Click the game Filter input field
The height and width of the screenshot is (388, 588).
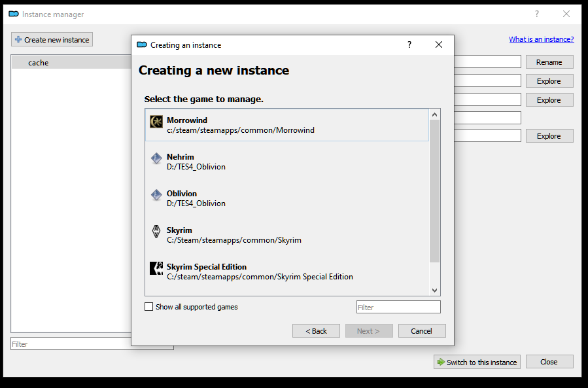tap(398, 307)
